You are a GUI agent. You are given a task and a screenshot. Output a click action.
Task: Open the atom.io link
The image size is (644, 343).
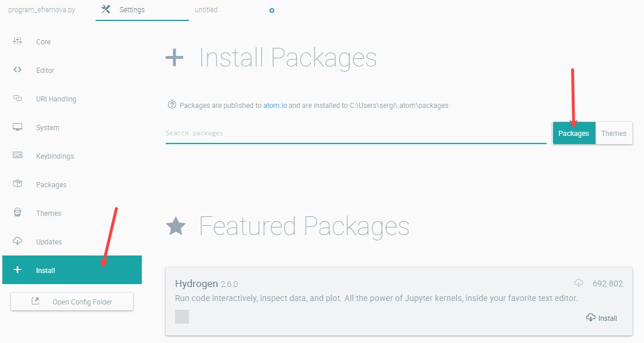point(275,105)
